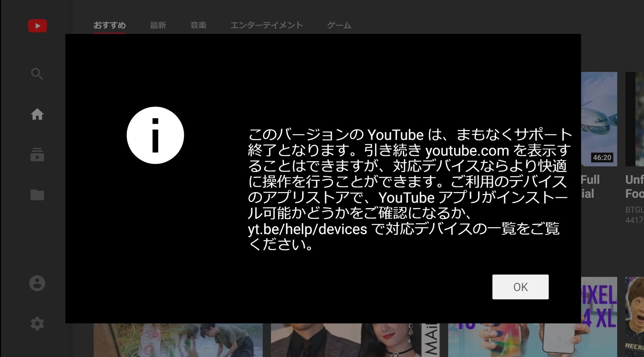Image resolution: width=644 pixels, height=357 pixels.
Task: Open the ゲーム tab
Action: 339,25
